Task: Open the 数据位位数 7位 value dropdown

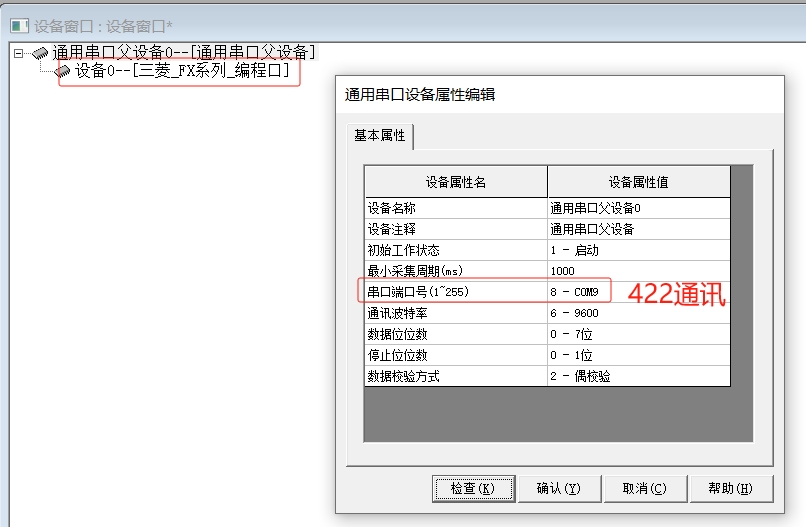Action: point(638,334)
